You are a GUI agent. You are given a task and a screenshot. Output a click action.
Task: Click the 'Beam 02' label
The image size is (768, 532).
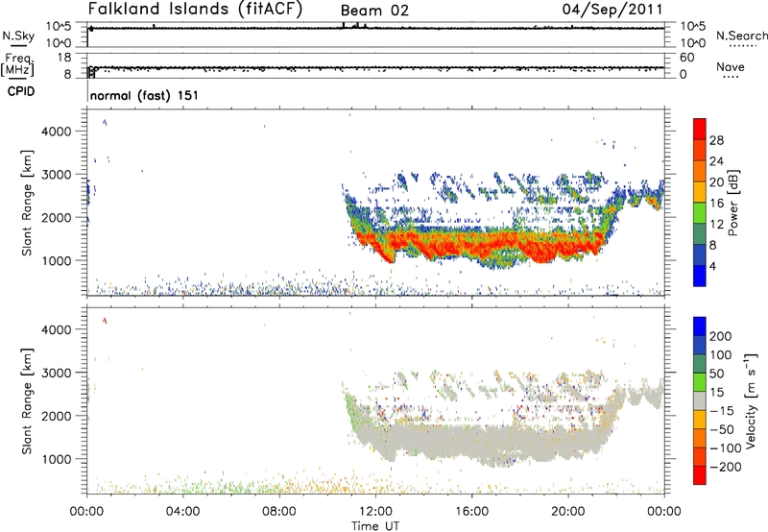click(x=374, y=11)
